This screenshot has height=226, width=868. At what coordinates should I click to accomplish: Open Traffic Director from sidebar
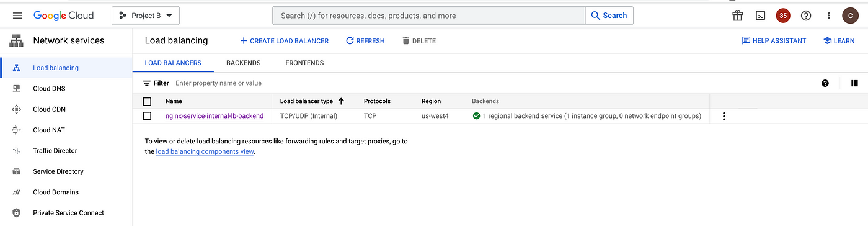point(66,151)
